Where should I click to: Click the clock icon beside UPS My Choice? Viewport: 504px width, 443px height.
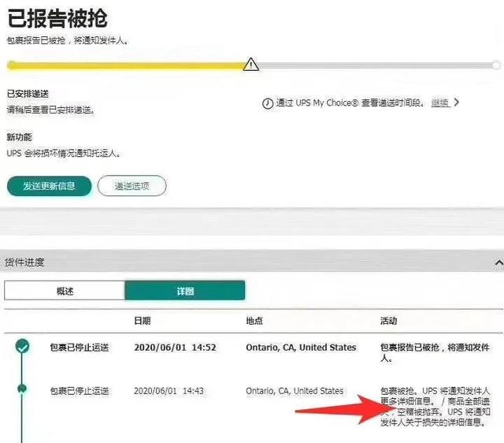268,103
